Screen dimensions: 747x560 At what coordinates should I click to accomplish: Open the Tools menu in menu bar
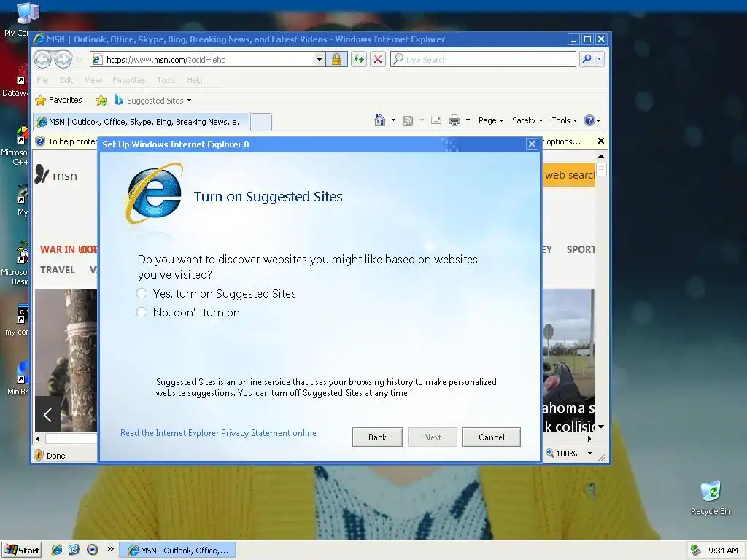(166, 80)
